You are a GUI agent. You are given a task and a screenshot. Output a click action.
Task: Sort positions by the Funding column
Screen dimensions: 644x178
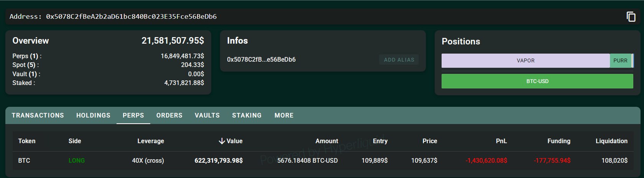(x=559, y=141)
